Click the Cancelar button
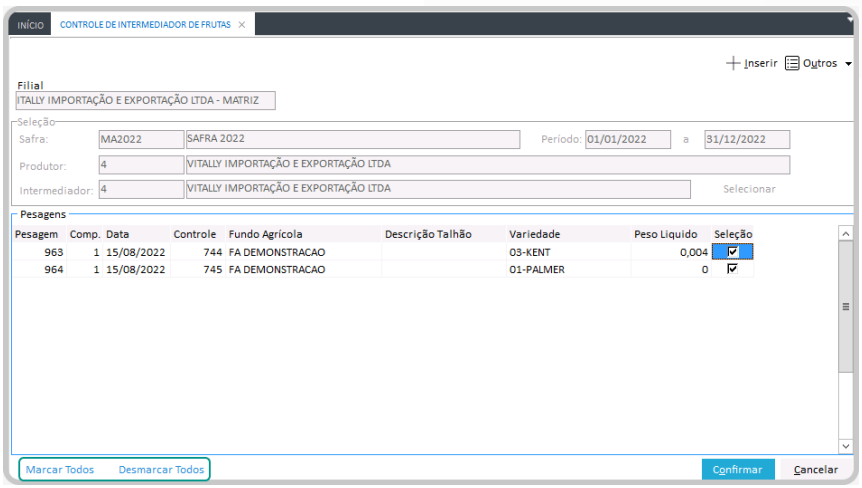This screenshot has height=488, width=862. (816, 469)
